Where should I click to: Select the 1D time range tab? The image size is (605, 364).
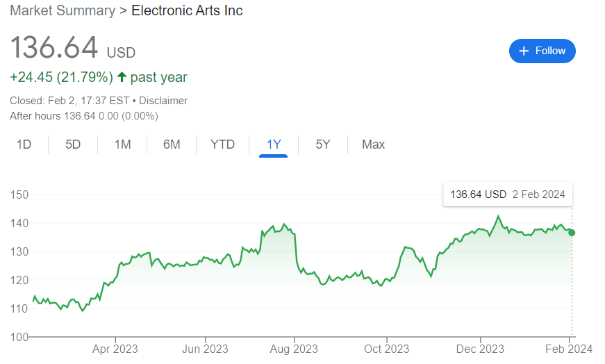24,144
